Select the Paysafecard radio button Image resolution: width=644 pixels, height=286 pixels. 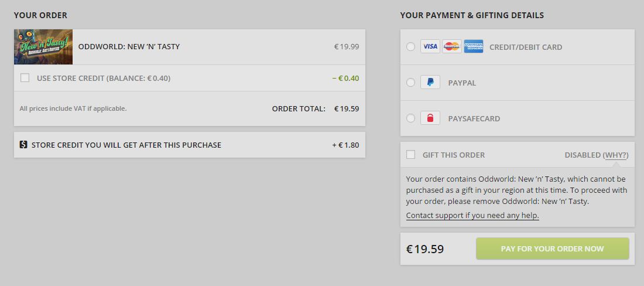410,118
